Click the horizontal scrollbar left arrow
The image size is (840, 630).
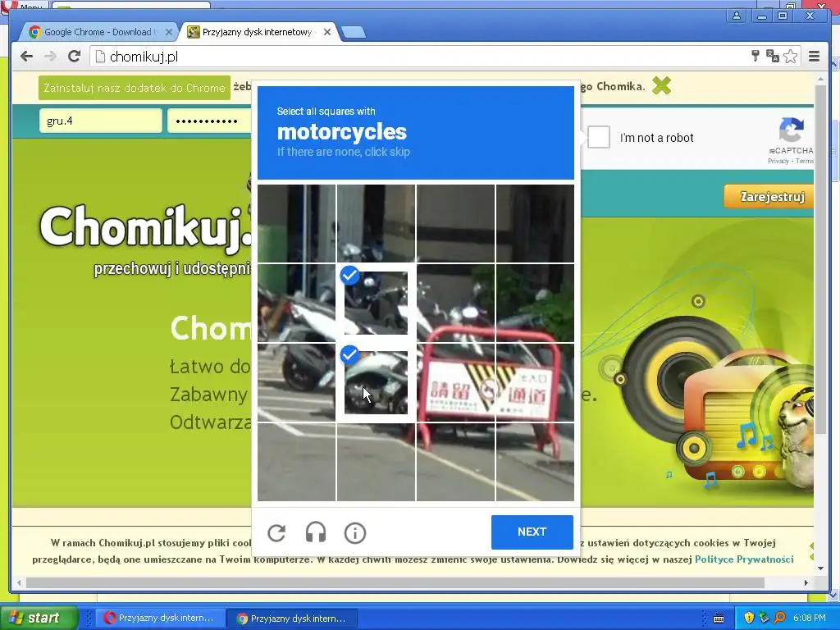(x=20, y=582)
